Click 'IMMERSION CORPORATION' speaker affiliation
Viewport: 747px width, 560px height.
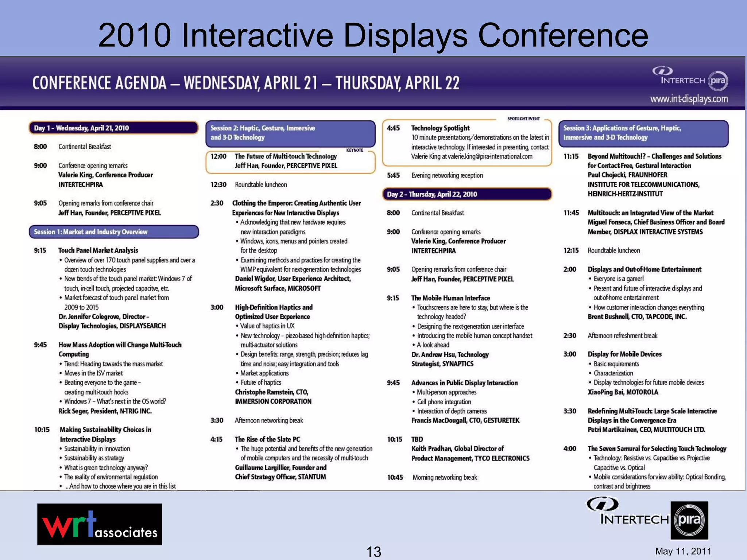(273, 401)
